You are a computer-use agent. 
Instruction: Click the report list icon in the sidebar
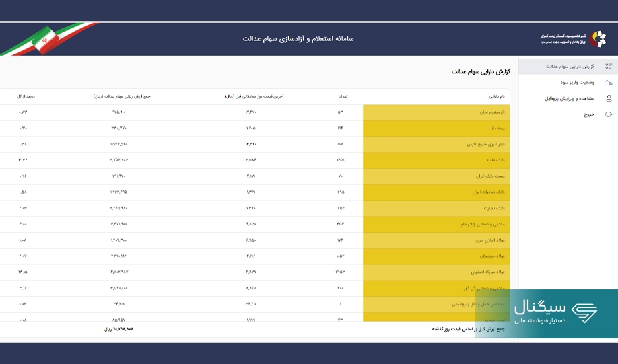(609, 67)
